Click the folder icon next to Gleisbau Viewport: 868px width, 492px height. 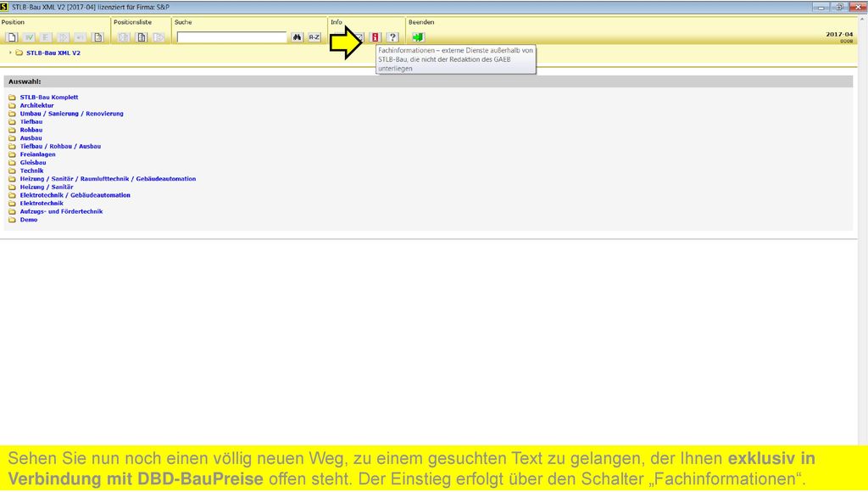pyautogui.click(x=12, y=162)
